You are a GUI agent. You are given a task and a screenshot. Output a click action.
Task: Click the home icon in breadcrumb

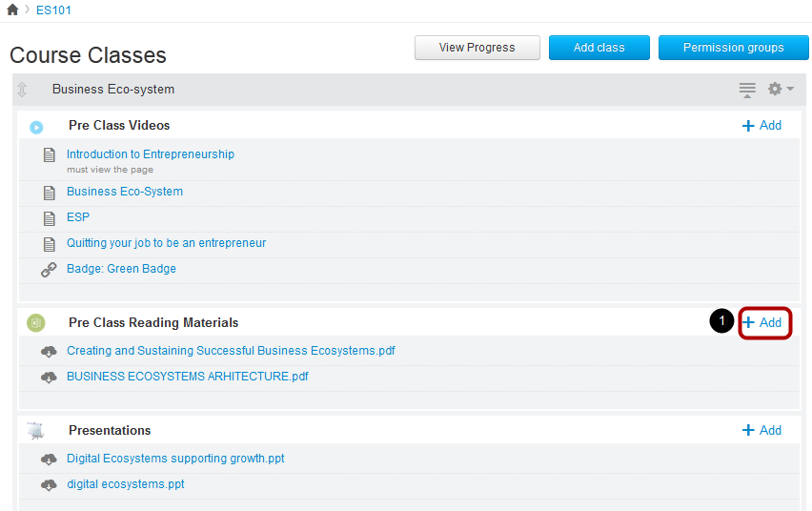pyautogui.click(x=12, y=10)
